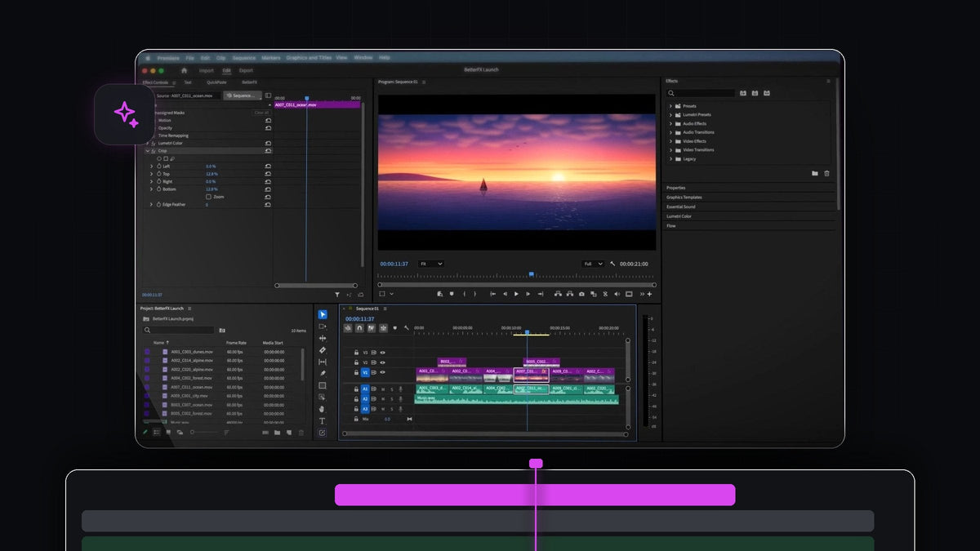Image resolution: width=980 pixels, height=551 pixels.
Task: Toggle V3 track eye visibility
Action: (x=382, y=353)
